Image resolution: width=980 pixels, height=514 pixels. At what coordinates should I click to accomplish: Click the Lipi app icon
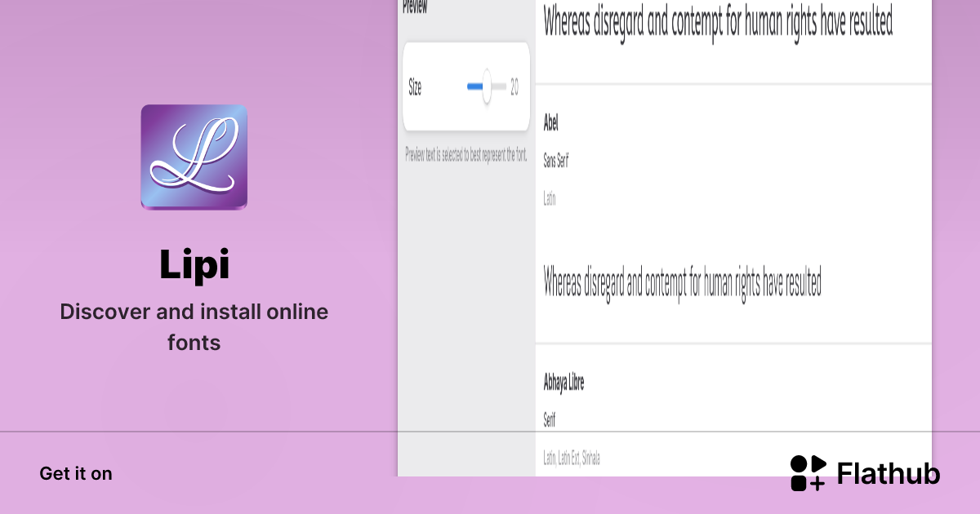pos(194,157)
